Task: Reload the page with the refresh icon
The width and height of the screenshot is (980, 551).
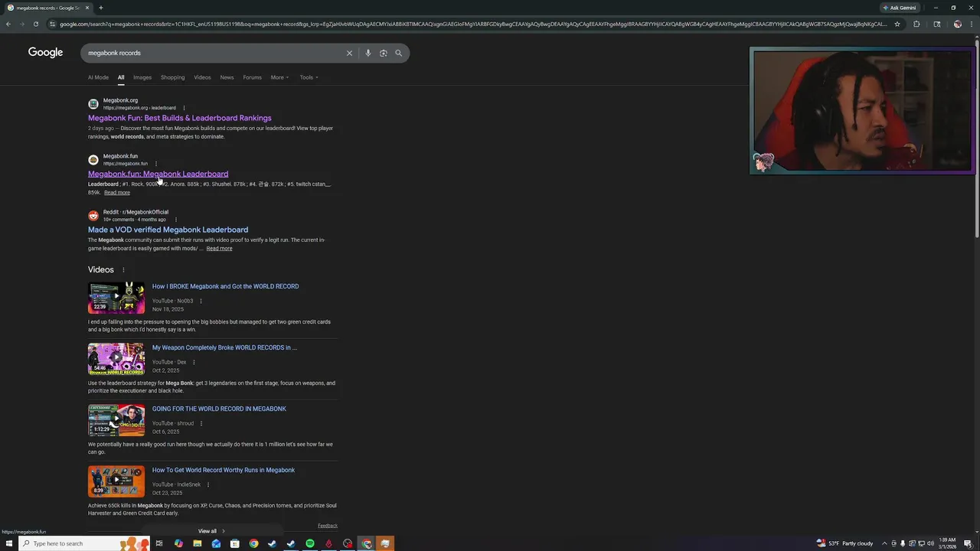Action: tap(35, 24)
